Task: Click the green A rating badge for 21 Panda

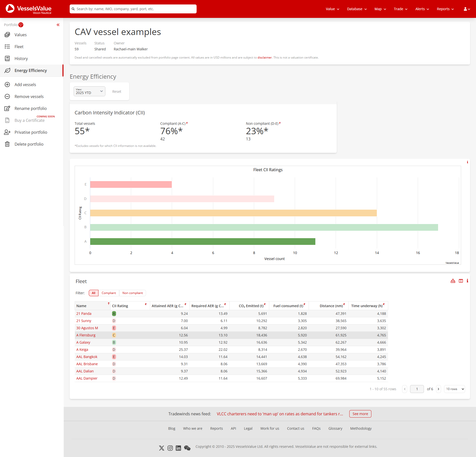Action: tap(114, 313)
